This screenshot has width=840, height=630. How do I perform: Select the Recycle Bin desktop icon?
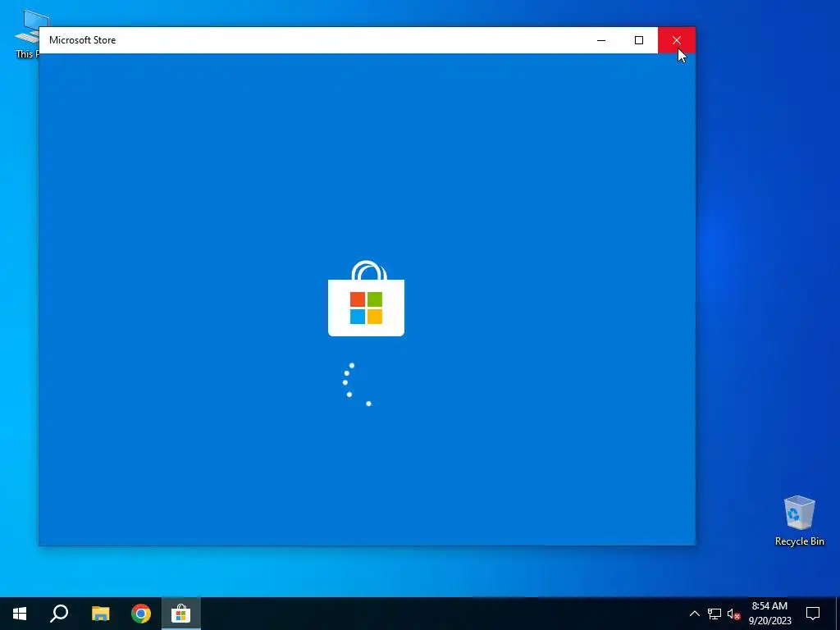coord(799,521)
